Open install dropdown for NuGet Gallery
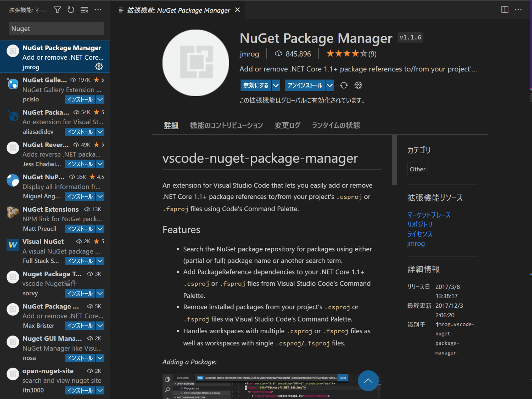 pyautogui.click(x=100, y=100)
